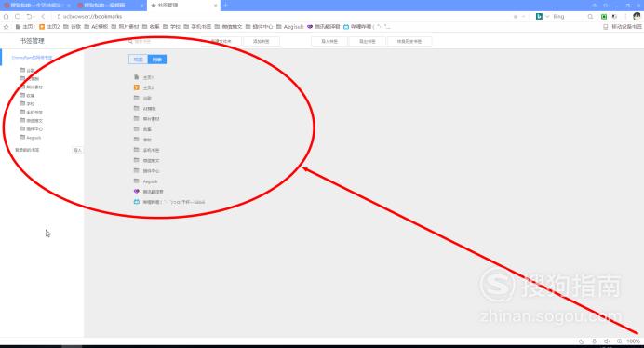The height and width of the screenshot is (348, 644).
Task: Close the 书签管理 tab
Action: coord(215,6)
